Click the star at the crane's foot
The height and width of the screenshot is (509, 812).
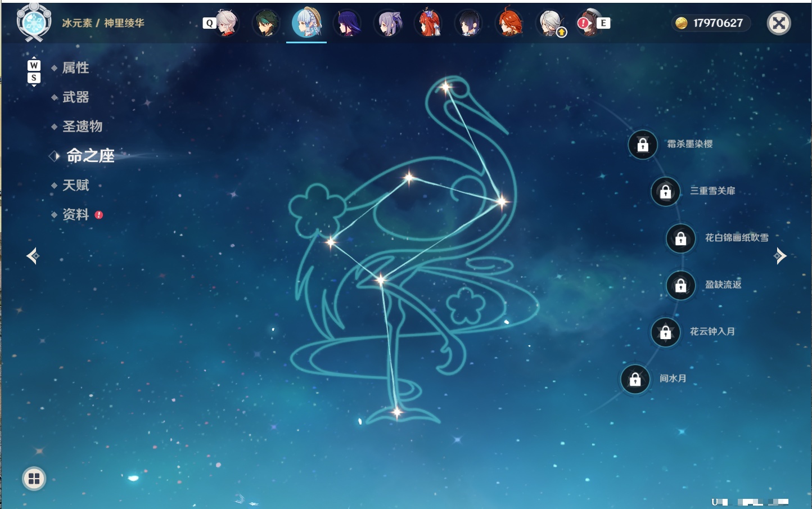click(397, 412)
